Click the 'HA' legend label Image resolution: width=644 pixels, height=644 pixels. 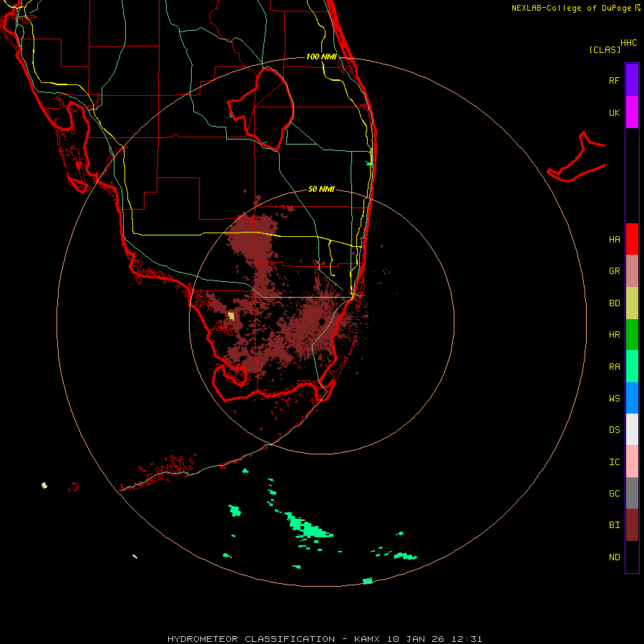click(614, 240)
